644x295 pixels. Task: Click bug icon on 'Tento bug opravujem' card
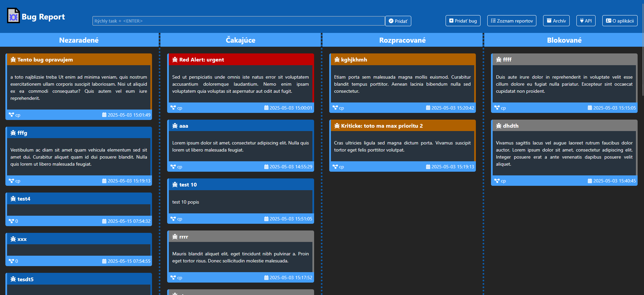[x=13, y=60]
